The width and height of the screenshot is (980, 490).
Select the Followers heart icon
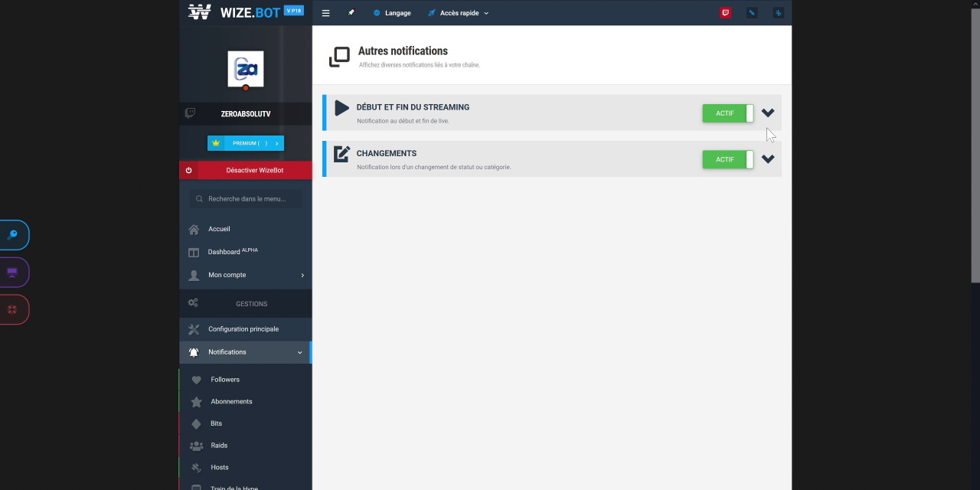[196, 379]
